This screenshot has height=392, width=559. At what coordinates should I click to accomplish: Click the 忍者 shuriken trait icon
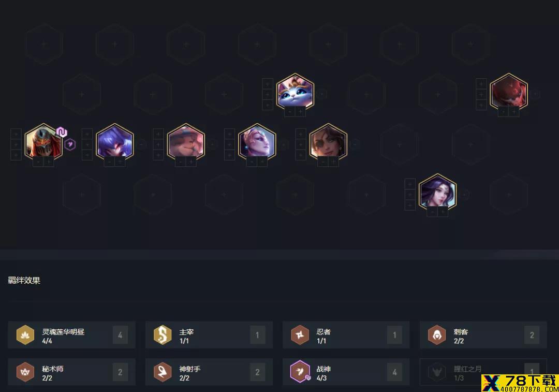300,335
